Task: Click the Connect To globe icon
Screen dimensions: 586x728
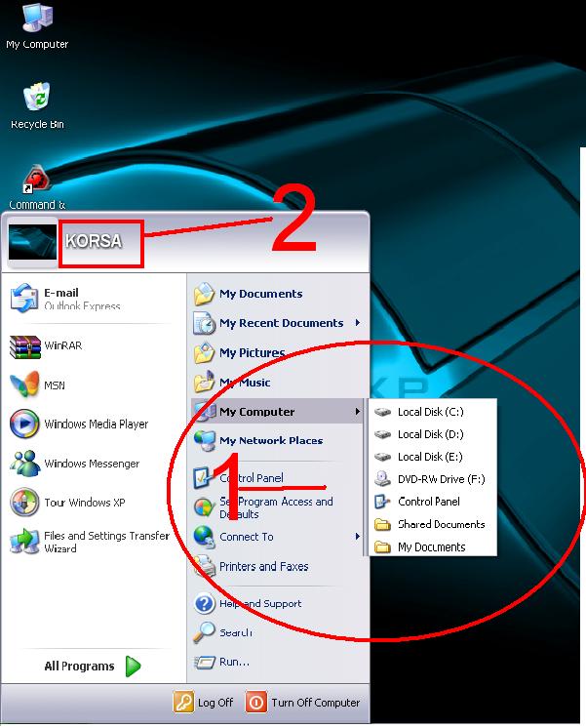Action: coord(204,537)
